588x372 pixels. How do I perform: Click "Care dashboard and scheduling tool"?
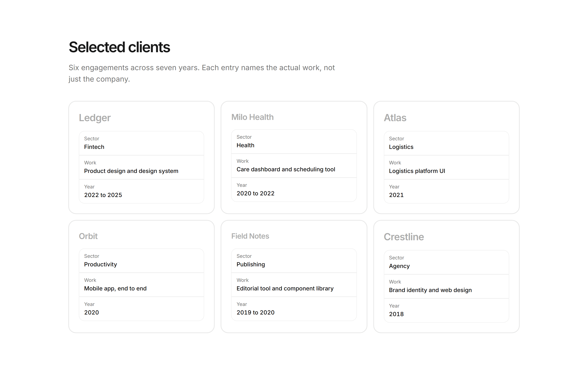point(286,169)
